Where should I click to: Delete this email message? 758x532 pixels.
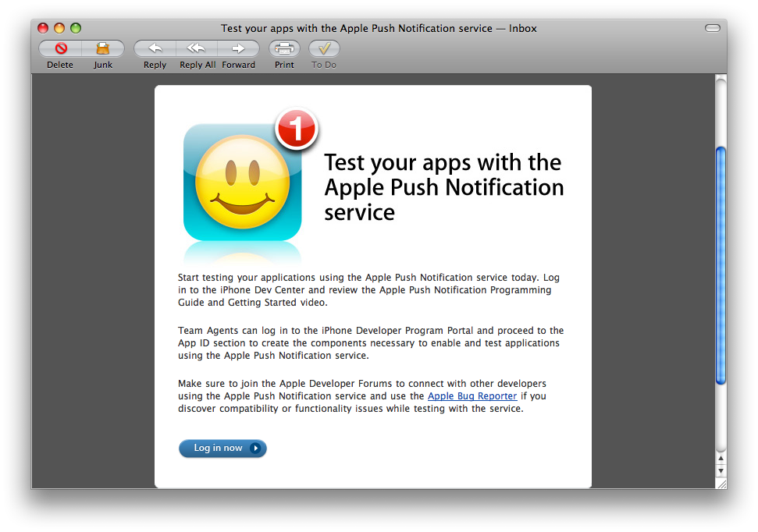(60, 48)
